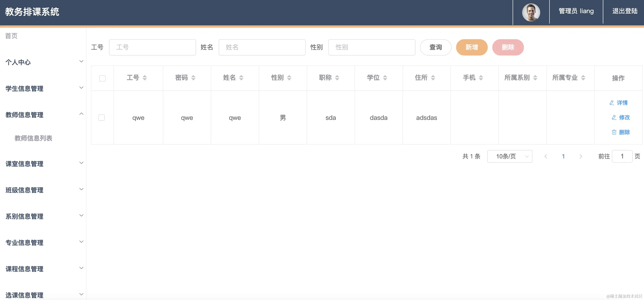Click the 修改 edit icon in the row

point(614,117)
